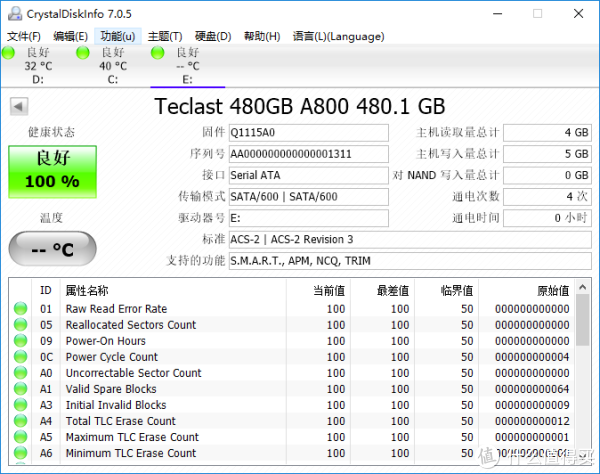Select the Reallocated Sectors Count row text
The width and height of the screenshot is (600, 474).
click(x=131, y=325)
